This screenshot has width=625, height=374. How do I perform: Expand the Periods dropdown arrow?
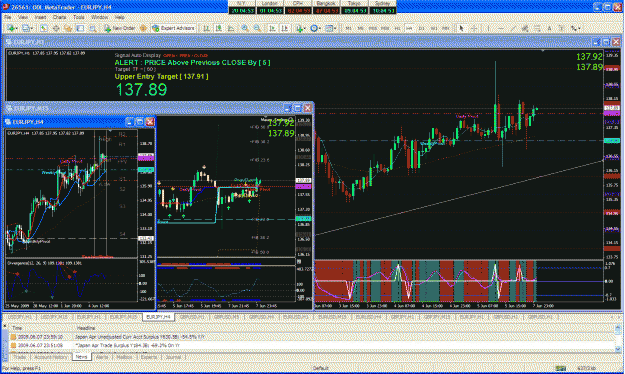(x=320, y=28)
